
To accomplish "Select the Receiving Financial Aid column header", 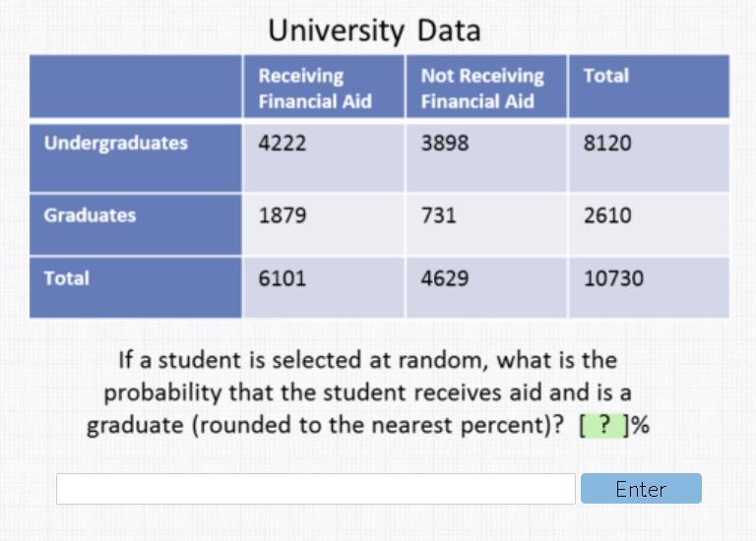I will 315,89.
